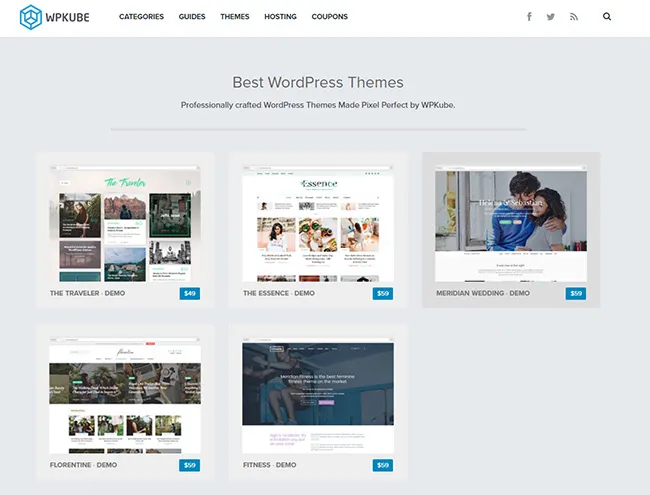Select the Fitness theme thumbnail
Image resolution: width=650 pixels, height=495 pixels.
tap(318, 394)
